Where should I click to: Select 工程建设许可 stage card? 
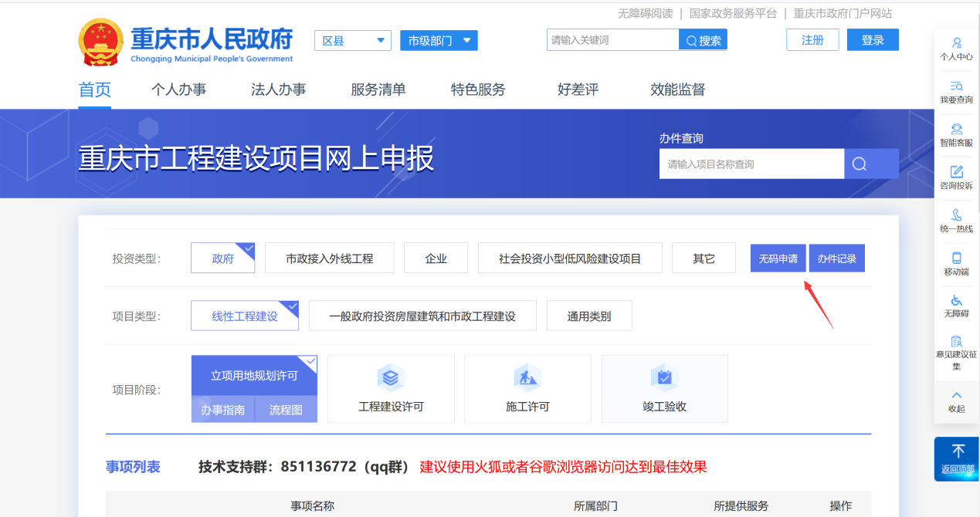point(391,389)
